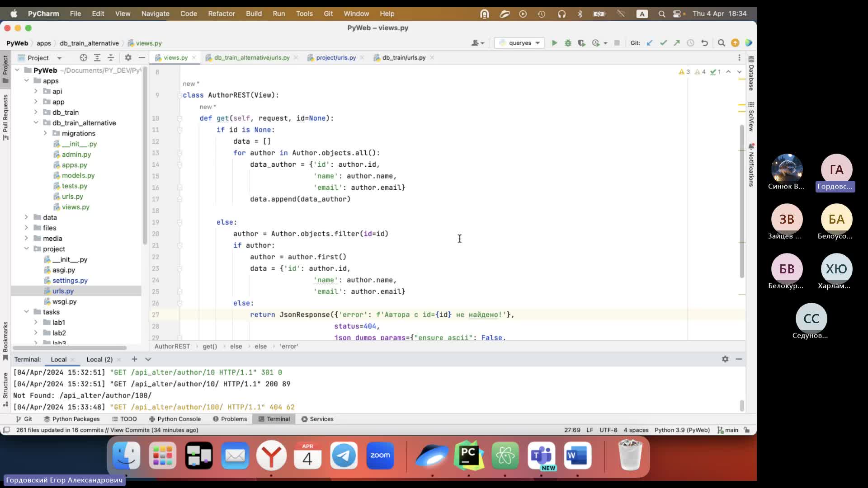Open Terminal settings gear icon
868x488 pixels.
click(725, 359)
